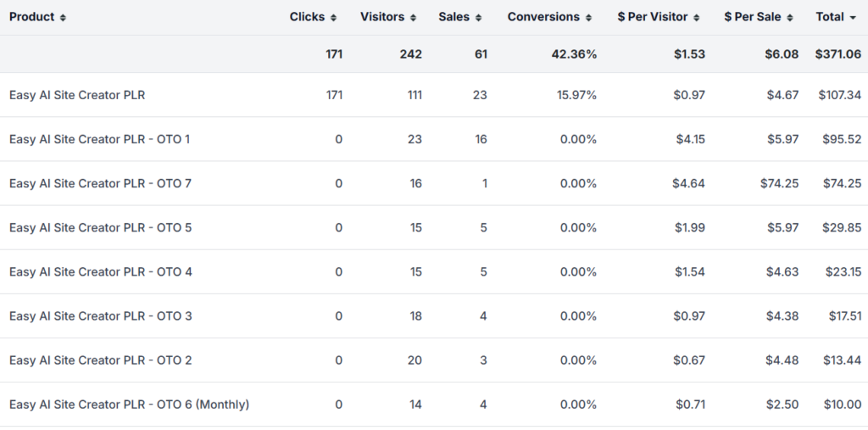Viewport: 868px width, 430px height.
Task: Select the Product column header text
Action: (32, 17)
